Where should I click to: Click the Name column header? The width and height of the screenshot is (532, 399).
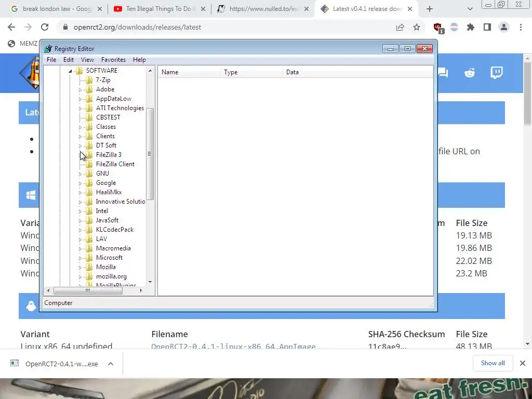[x=189, y=72]
